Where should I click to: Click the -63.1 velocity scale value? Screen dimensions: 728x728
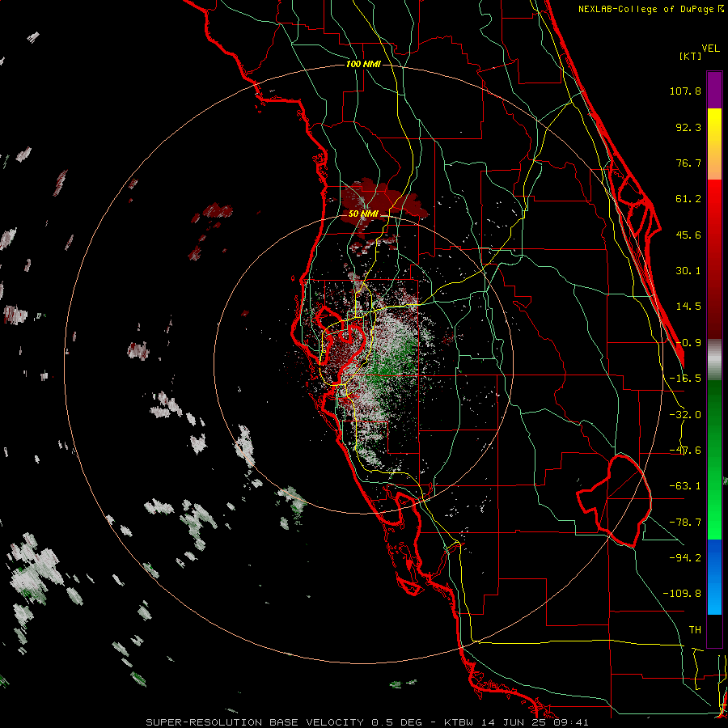tap(685, 486)
